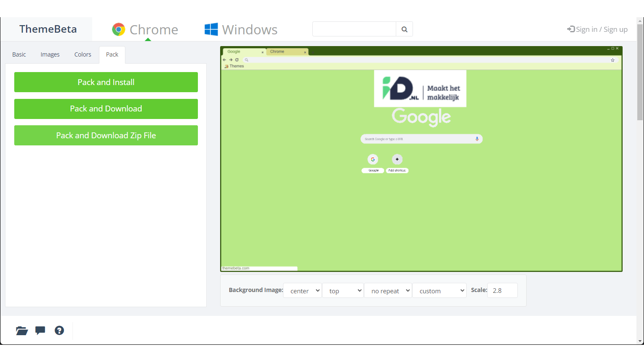Open the vertical alignment dropdown set to top
Image resolution: width=644 pixels, height=362 pixels.
pos(343,291)
